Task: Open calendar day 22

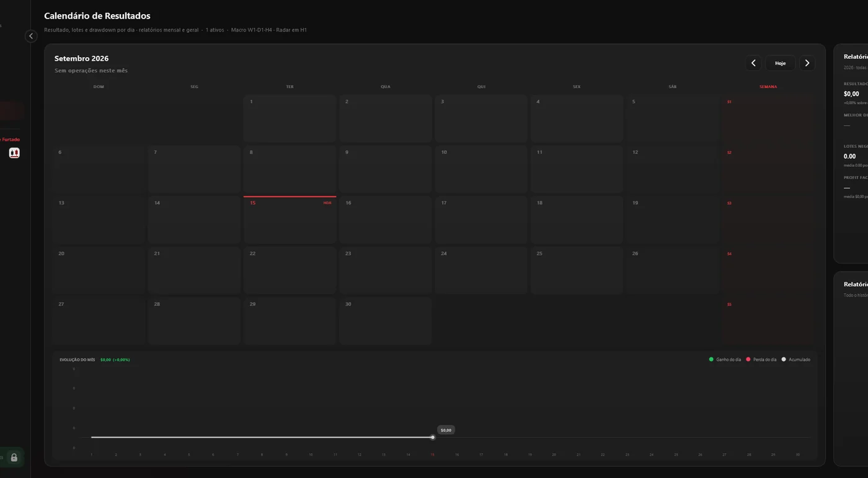Action: pos(290,270)
